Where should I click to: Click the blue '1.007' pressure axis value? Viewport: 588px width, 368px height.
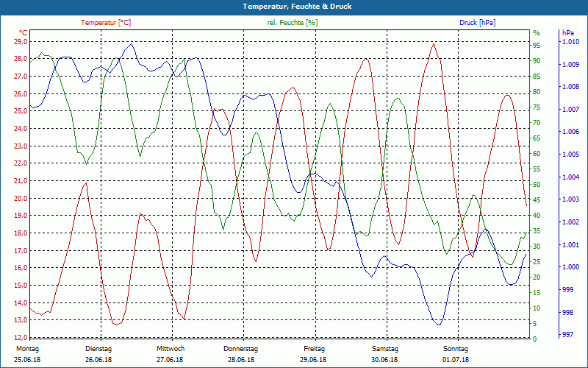pyautogui.click(x=570, y=109)
